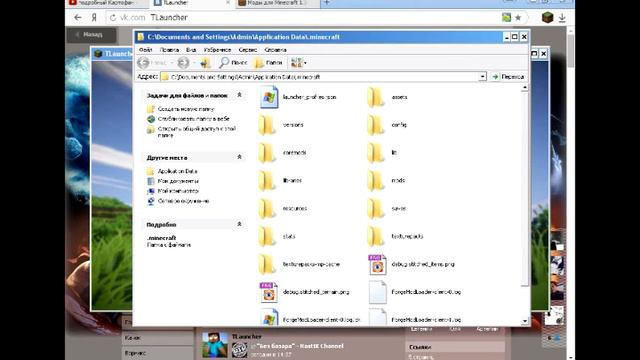Click the bookmark star in address bar
This screenshot has height=360, width=640.
coord(518,18)
